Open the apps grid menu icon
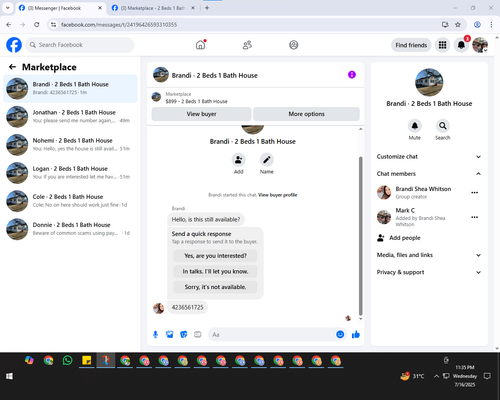This screenshot has height=400, width=500. pos(442,45)
